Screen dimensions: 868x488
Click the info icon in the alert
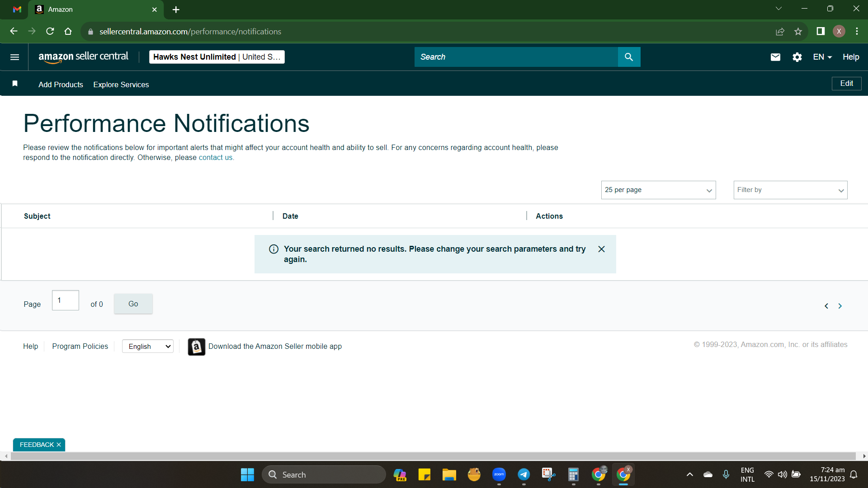(274, 249)
